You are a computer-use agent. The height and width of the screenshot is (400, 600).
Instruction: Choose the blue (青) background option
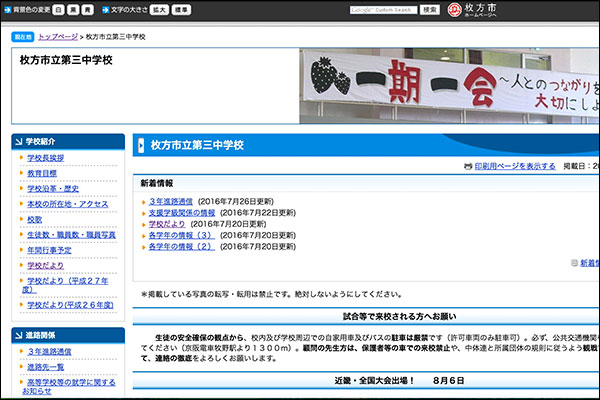88,9
